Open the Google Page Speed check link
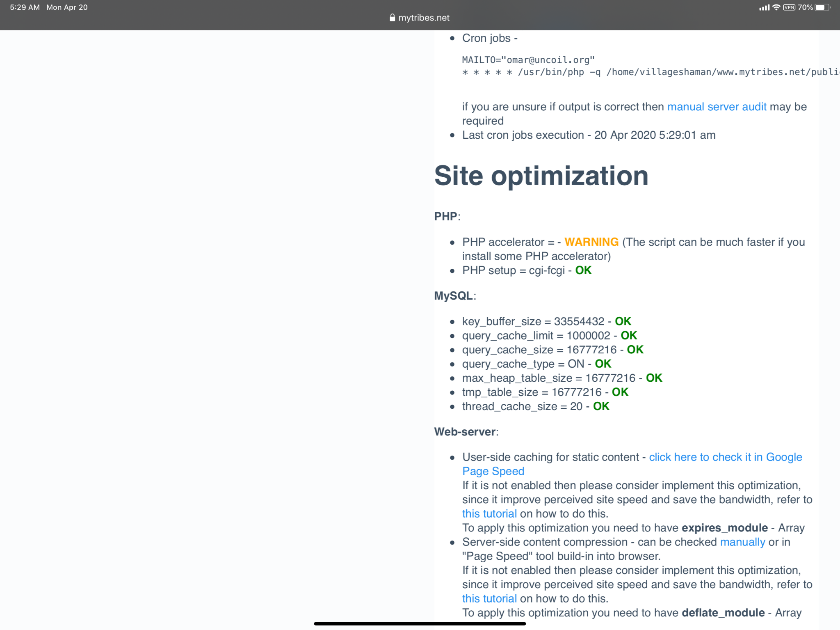The width and height of the screenshot is (840, 630). coord(725,457)
